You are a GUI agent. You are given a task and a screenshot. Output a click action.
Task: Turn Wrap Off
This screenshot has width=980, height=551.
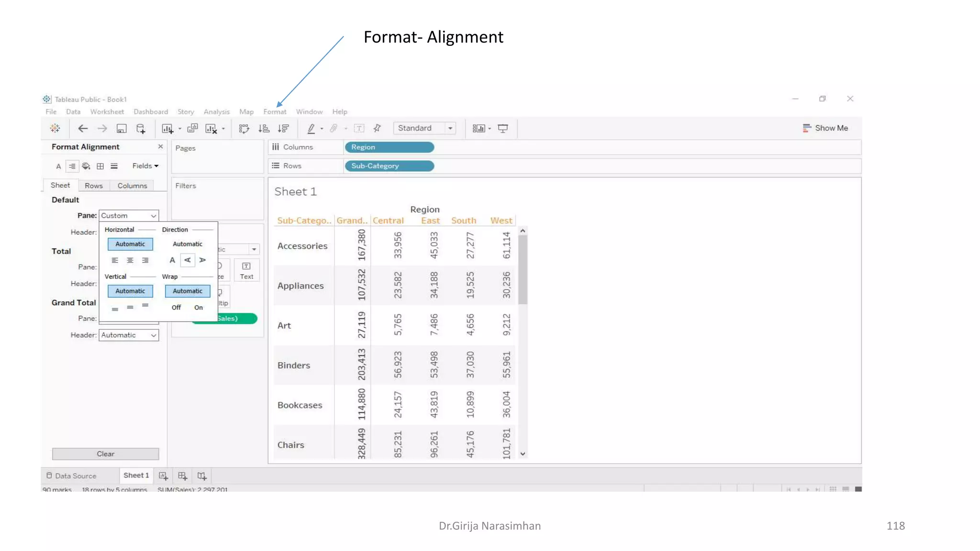[176, 308]
